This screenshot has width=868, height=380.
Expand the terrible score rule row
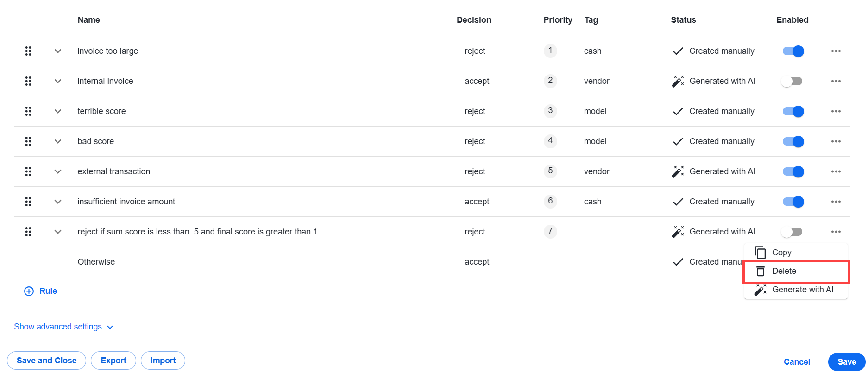tap(58, 111)
